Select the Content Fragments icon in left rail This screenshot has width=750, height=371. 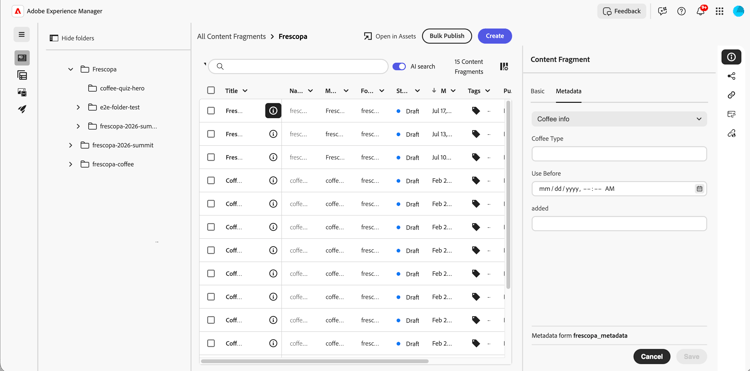pyautogui.click(x=22, y=58)
